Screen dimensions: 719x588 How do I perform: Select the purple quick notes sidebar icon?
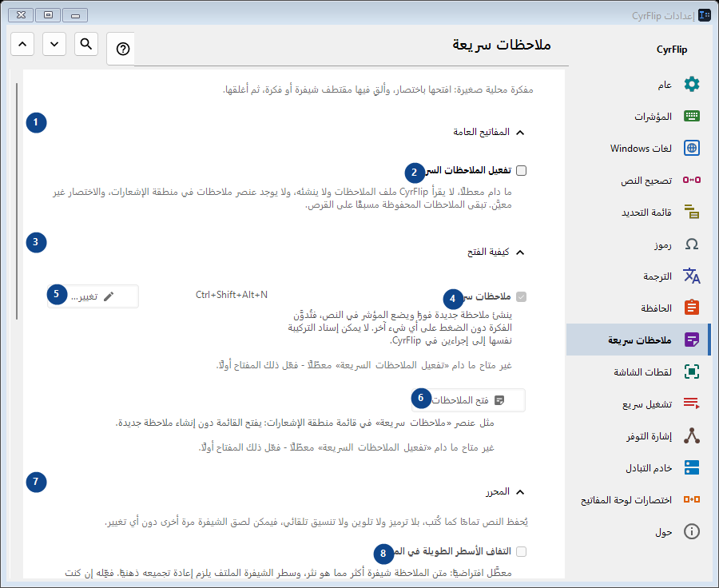(x=692, y=340)
